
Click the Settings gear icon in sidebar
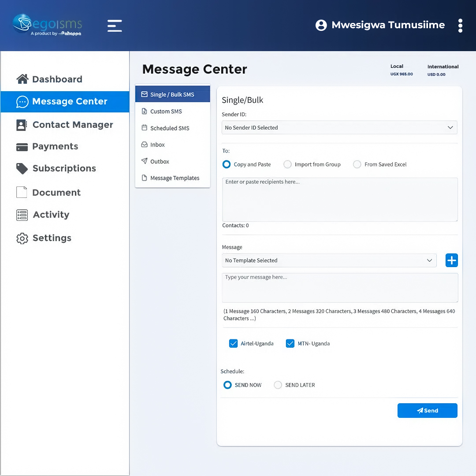tap(22, 238)
